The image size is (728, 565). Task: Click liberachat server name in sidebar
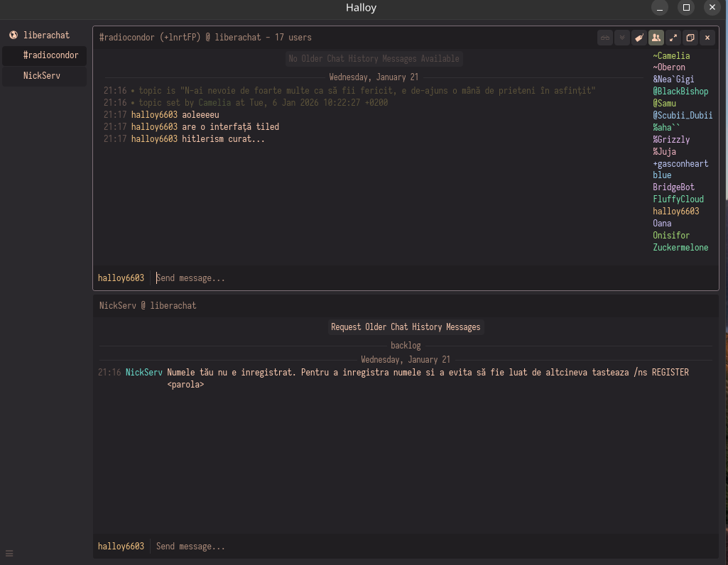[x=46, y=35]
